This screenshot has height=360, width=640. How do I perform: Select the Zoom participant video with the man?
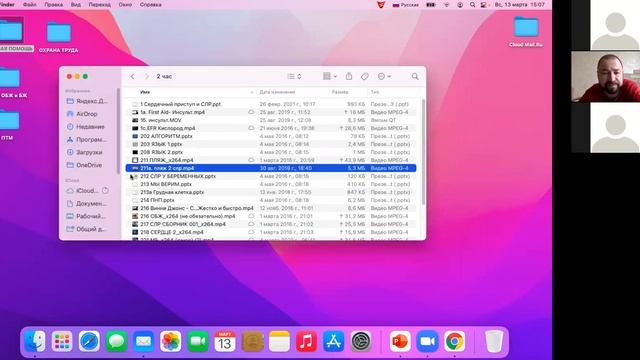(x=606, y=76)
